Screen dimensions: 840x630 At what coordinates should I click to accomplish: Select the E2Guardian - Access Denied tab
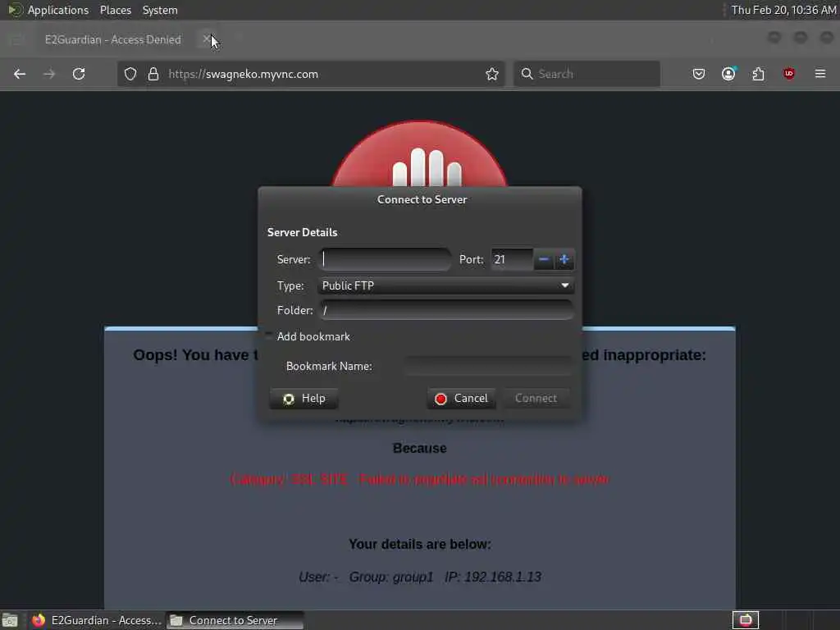coord(113,39)
